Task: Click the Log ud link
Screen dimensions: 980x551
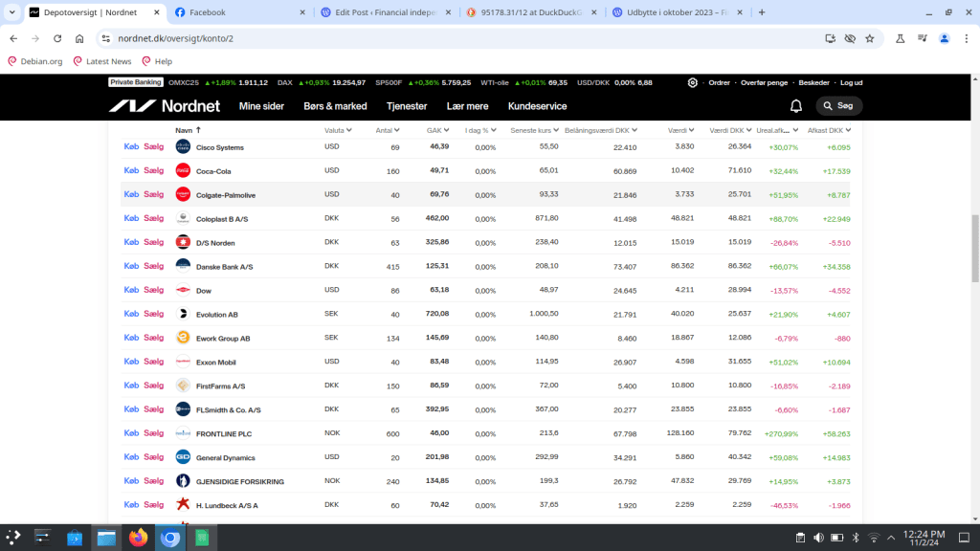Action: pos(851,83)
